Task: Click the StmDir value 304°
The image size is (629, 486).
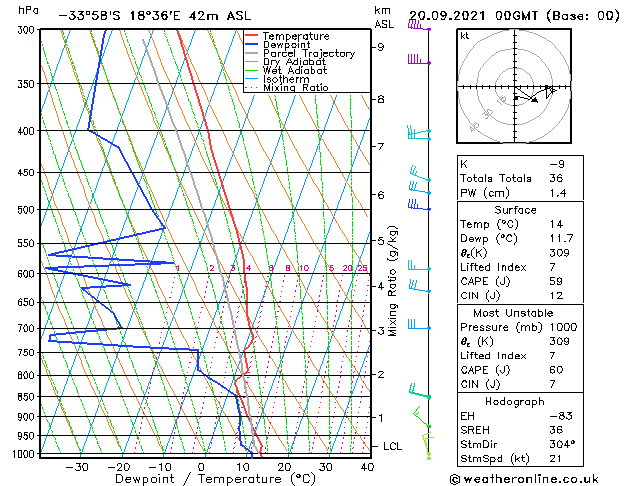Action: 562,444
